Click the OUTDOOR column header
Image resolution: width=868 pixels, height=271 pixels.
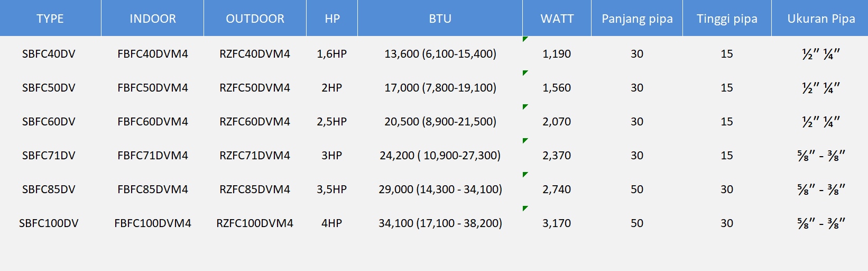[x=255, y=19]
